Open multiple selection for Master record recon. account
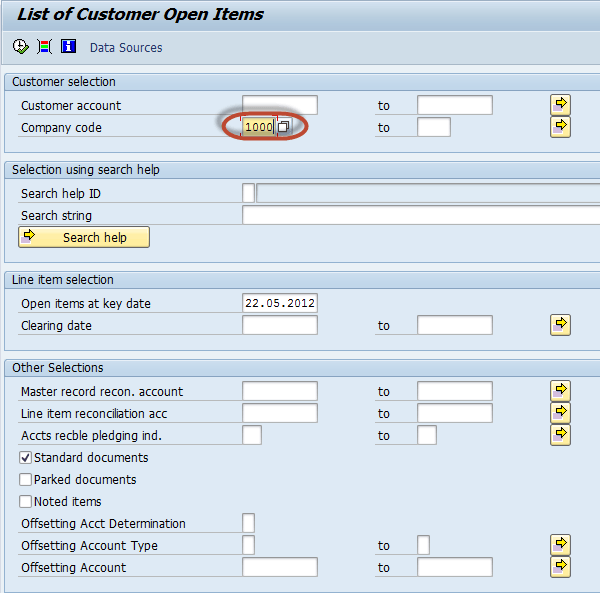 pos(560,390)
